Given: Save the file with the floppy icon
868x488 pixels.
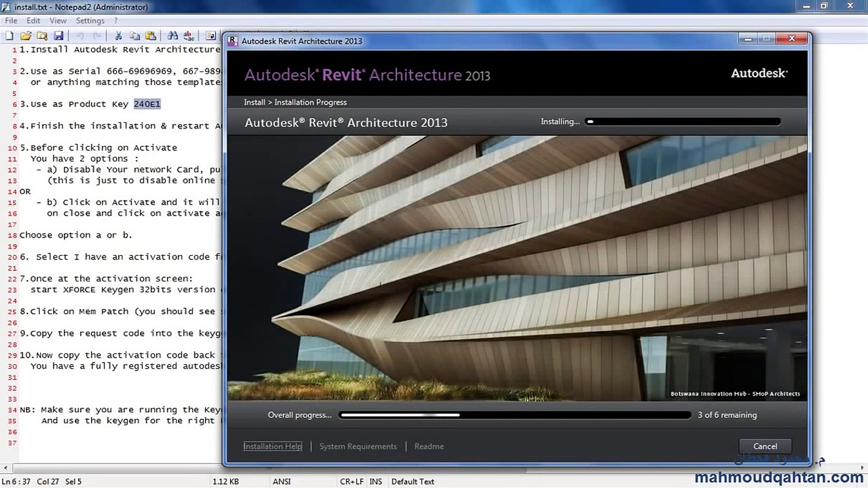Looking at the screenshot, I should click(58, 36).
